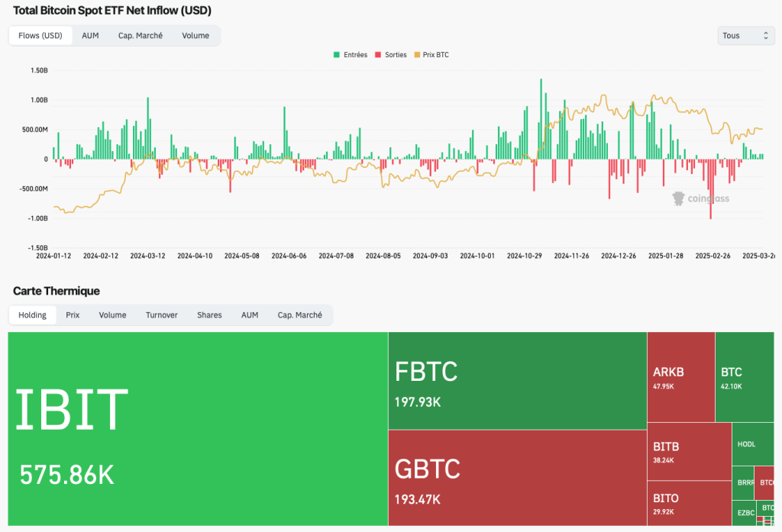
Task: Click the '500.00M' y-axis label
Action: tap(35, 130)
